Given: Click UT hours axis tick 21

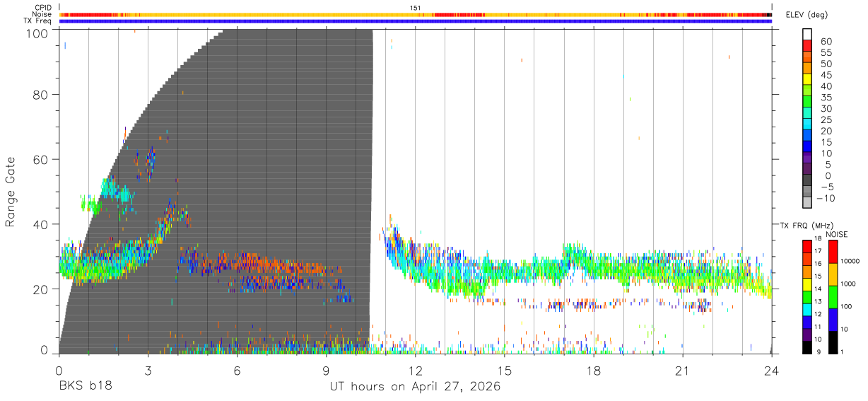Looking at the screenshot, I should (683, 370).
